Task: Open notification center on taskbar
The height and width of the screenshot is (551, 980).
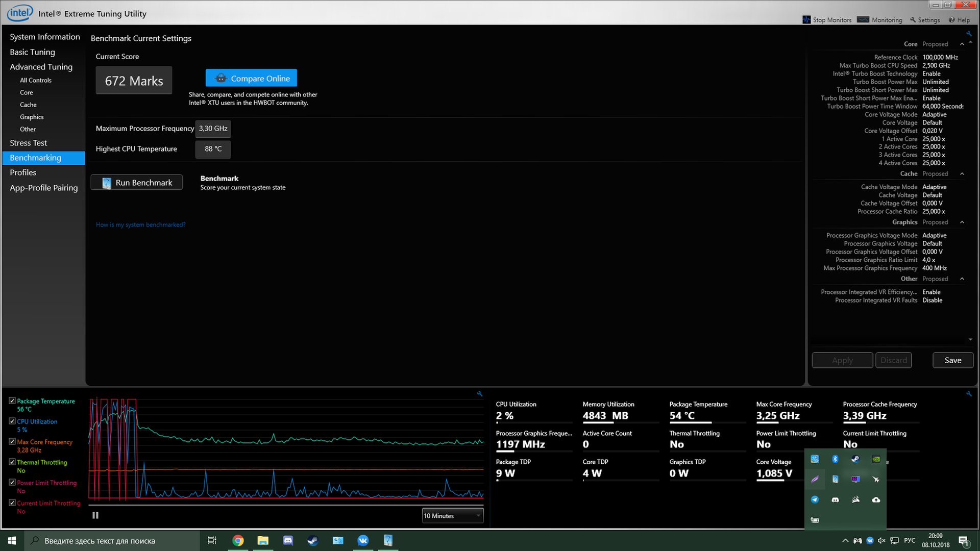Action: click(x=964, y=541)
